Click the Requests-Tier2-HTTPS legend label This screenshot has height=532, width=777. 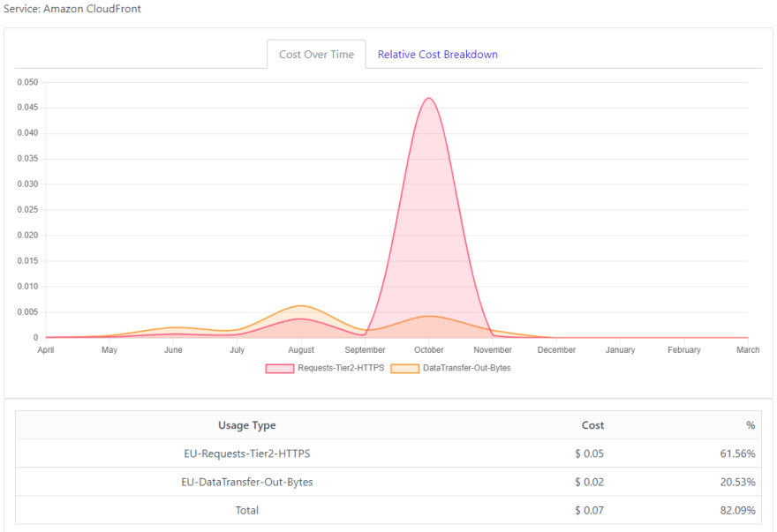point(341,368)
